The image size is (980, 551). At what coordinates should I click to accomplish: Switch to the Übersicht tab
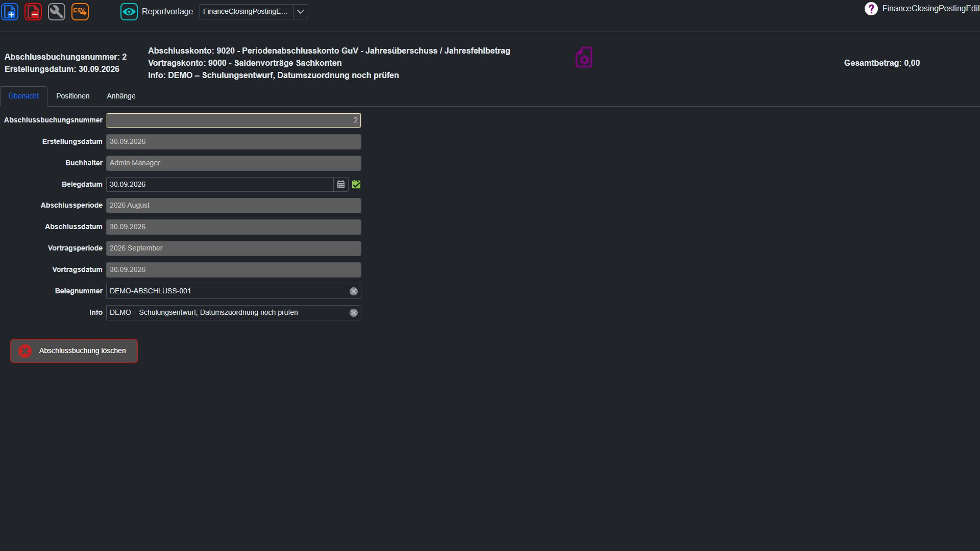coord(23,96)
